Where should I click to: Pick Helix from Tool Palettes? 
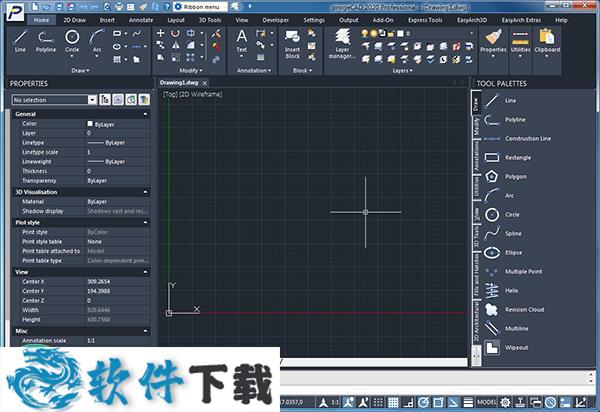[501, 291]
